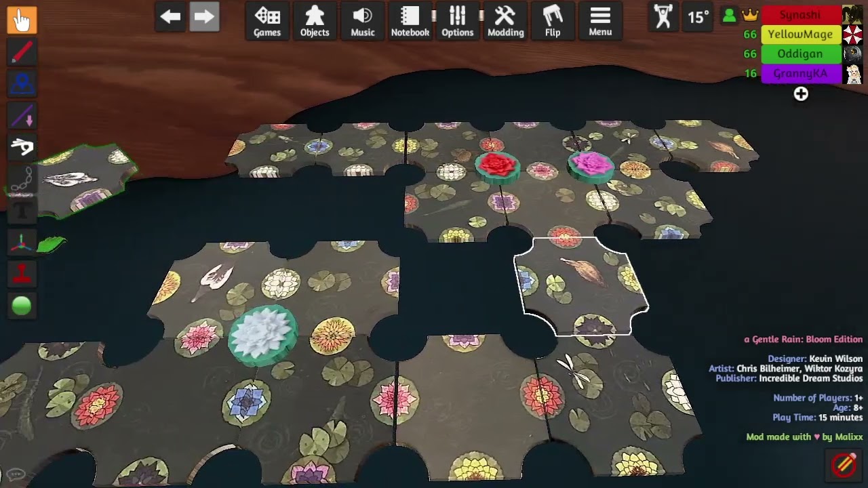Click the green player seat icon
This screenshot has height=488, width=868.
pos(730,15)
